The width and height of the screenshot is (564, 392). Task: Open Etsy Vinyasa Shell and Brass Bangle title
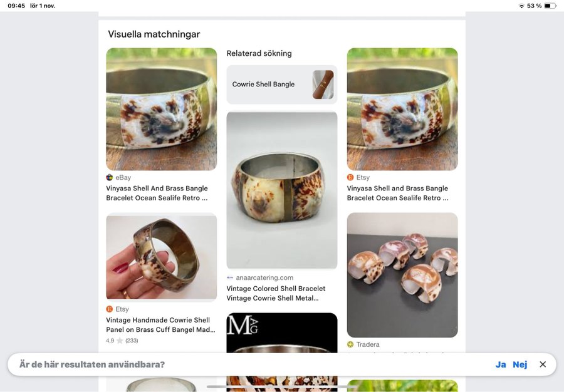pos(397,193)
